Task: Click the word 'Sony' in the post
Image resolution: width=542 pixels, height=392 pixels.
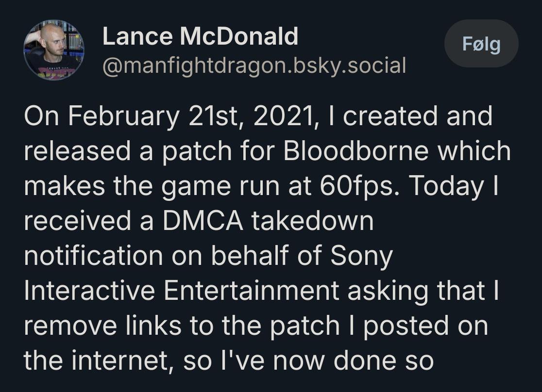Action: coord(361,256)
